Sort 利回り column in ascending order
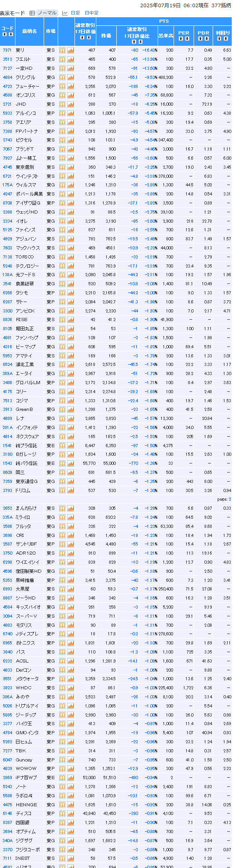 point(219,39)
